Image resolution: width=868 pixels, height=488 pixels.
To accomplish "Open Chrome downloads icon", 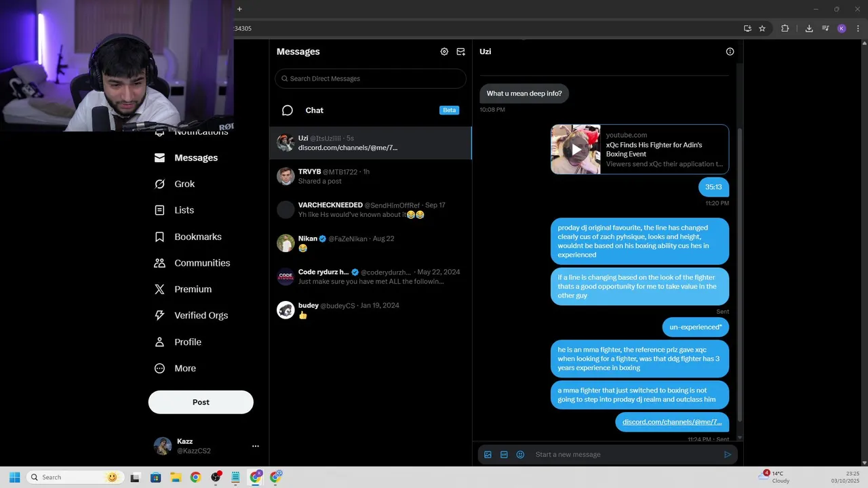I will 809,28.
